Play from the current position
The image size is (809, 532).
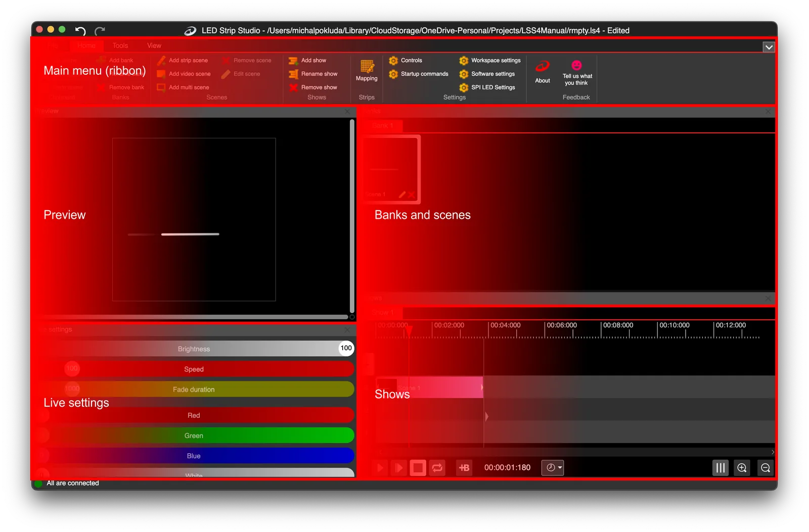(x=399, y=468)
